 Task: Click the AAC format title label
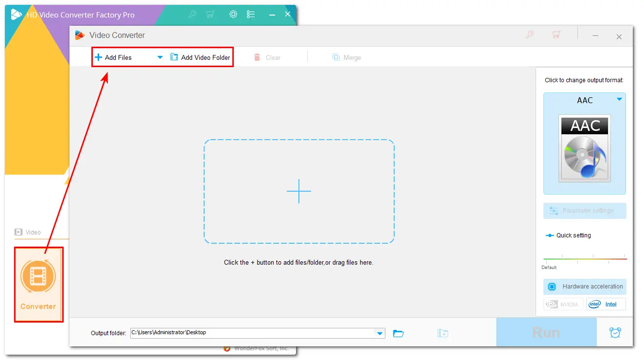[x=585, y=100]
